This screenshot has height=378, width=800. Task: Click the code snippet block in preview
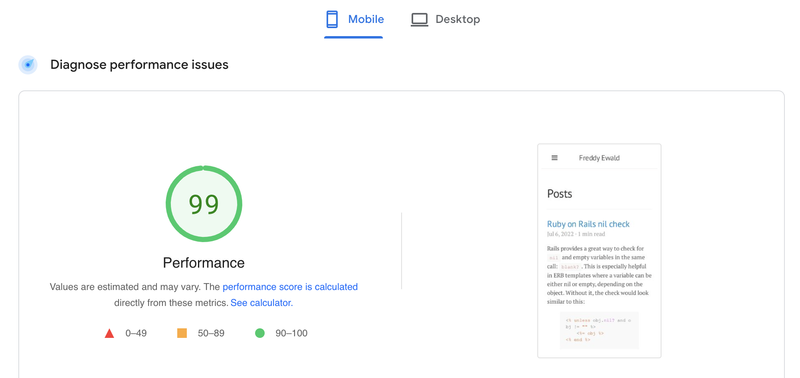pos(599,330)
